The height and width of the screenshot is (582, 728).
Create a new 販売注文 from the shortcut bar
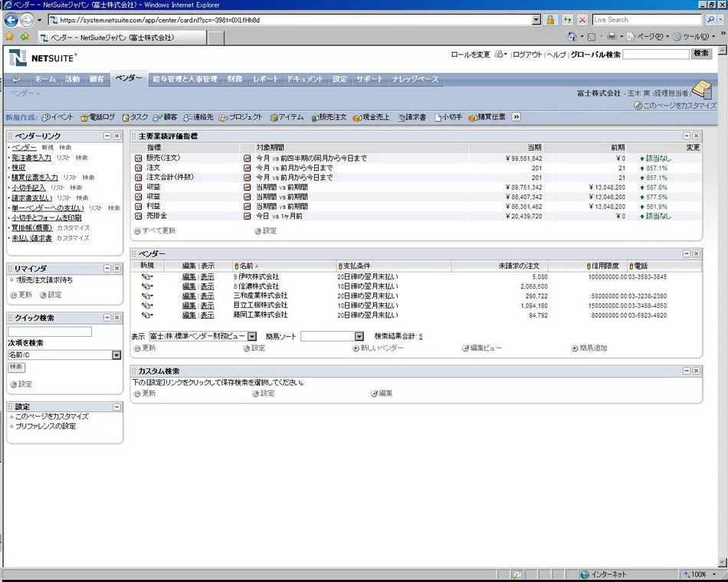coord(330,117)
